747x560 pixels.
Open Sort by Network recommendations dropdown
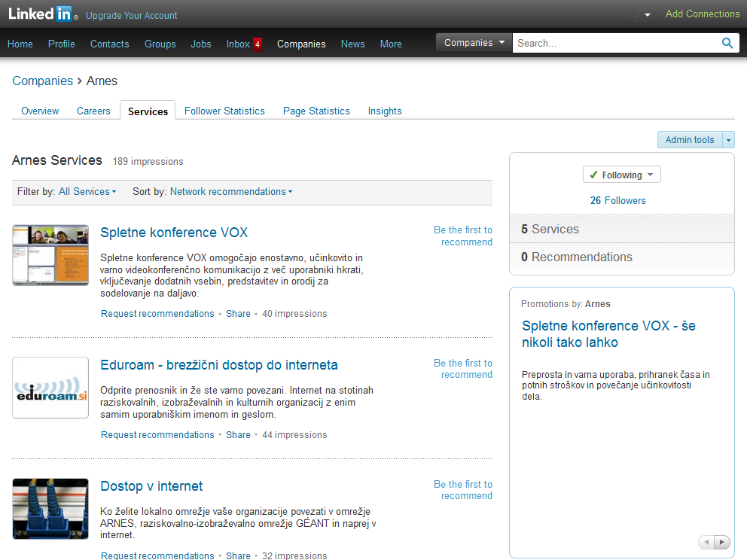pos(230,192)
